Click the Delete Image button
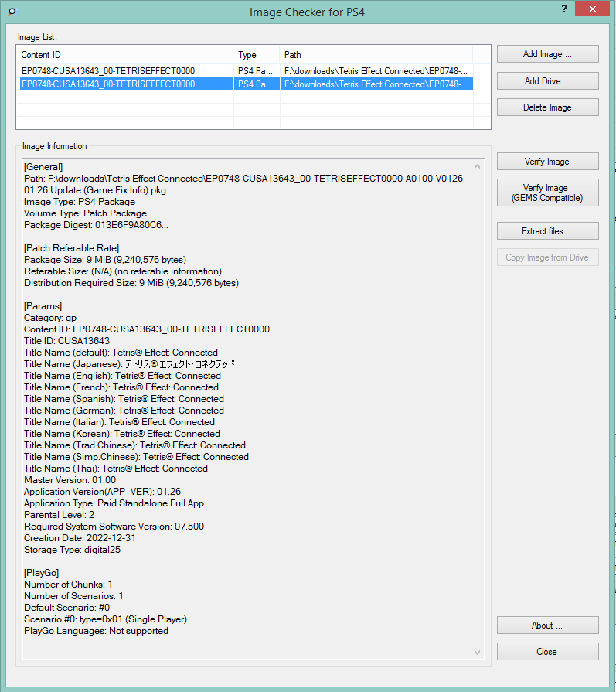616x692 pixels. (x=548, y=107)
